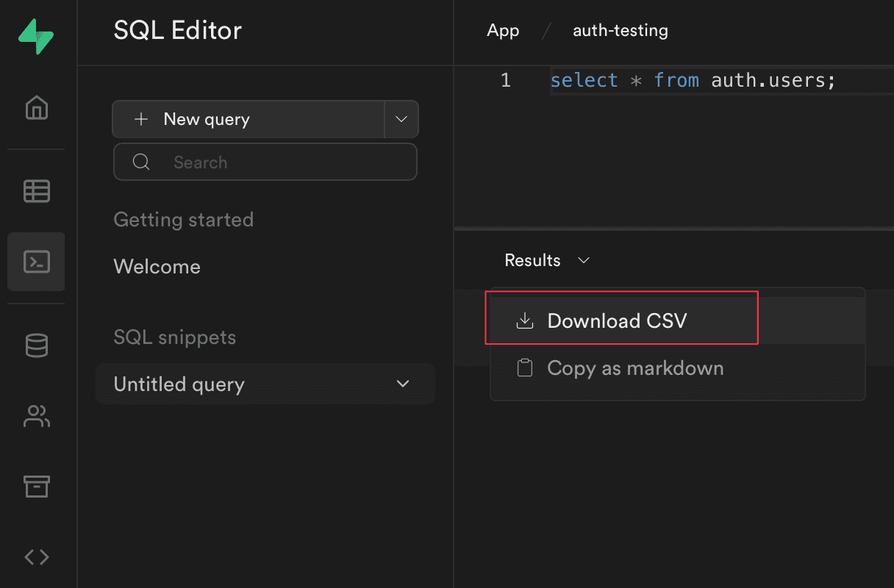Screen dimensions: 894x588
Task: Click the SQL query line in editor
Action: coord(693,80)
